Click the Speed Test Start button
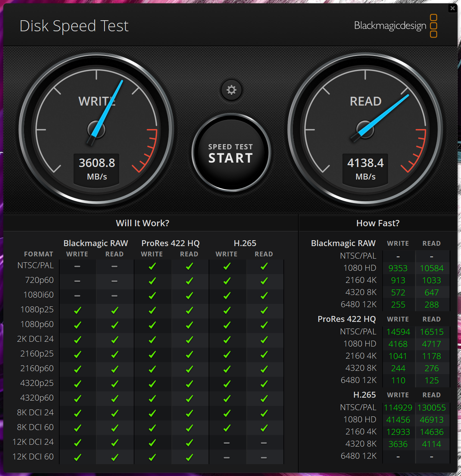 coord(231,153)
